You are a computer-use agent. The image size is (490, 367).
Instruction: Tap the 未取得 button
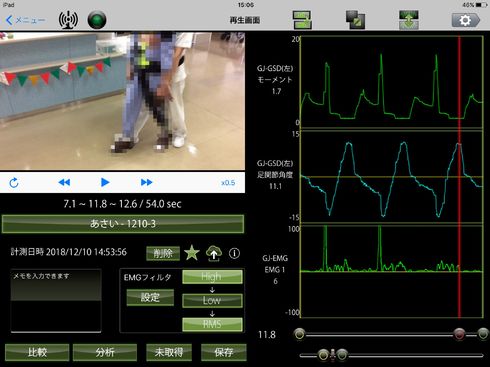[169, 352]
